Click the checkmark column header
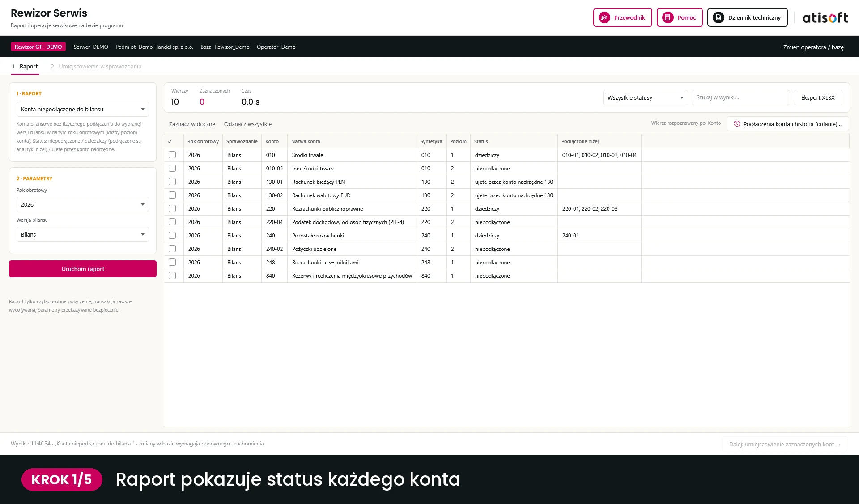 click(x=170, y=141)
